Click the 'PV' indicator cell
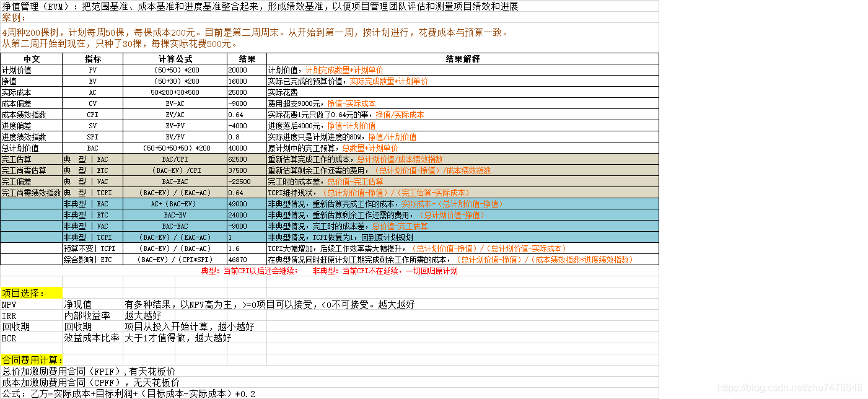Image resolution: width=868 pixels, height=399 pixels. [93, 70]
